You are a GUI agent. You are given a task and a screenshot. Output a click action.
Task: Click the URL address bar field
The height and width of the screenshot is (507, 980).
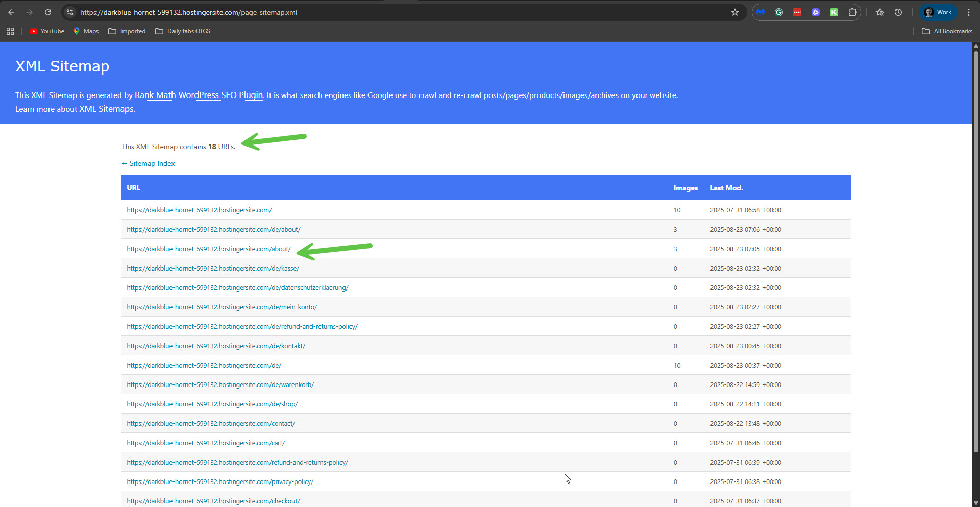[398, 12]
